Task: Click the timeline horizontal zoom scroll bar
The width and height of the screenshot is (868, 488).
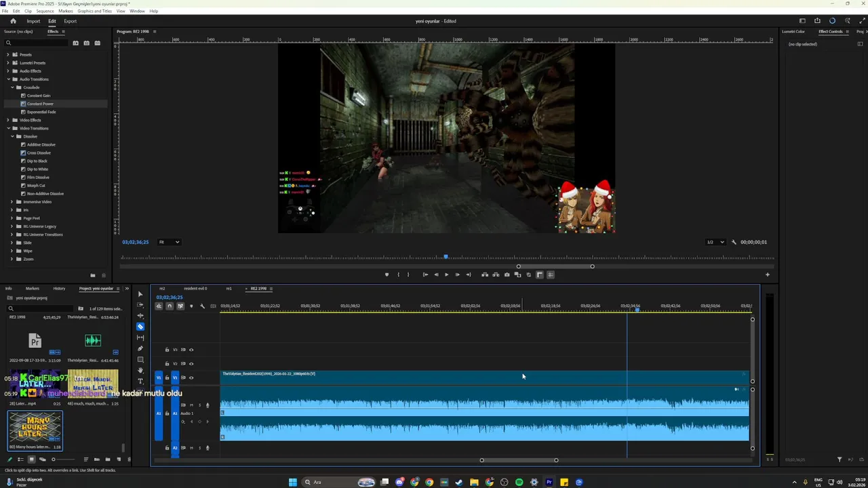Action: [x=519, y=460]
